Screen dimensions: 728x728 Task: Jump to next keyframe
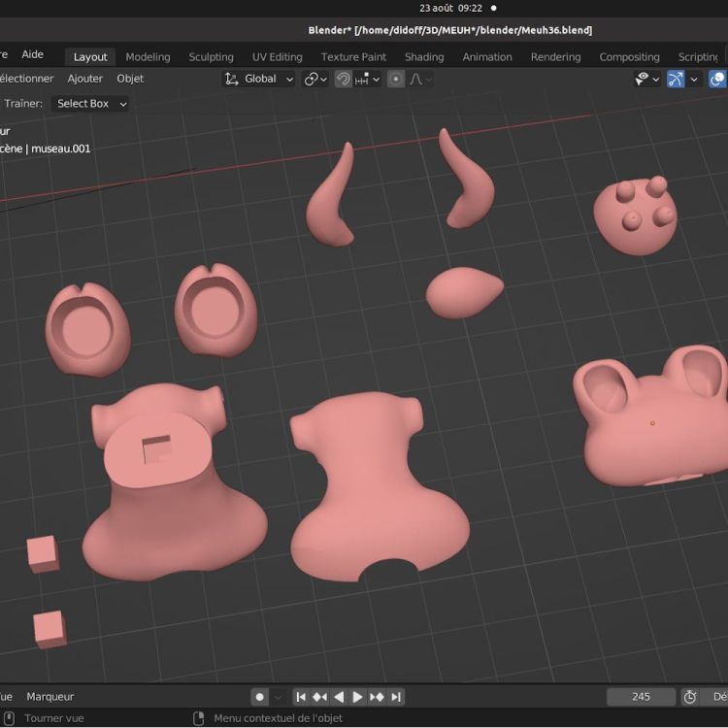click(x=377, y=697)
